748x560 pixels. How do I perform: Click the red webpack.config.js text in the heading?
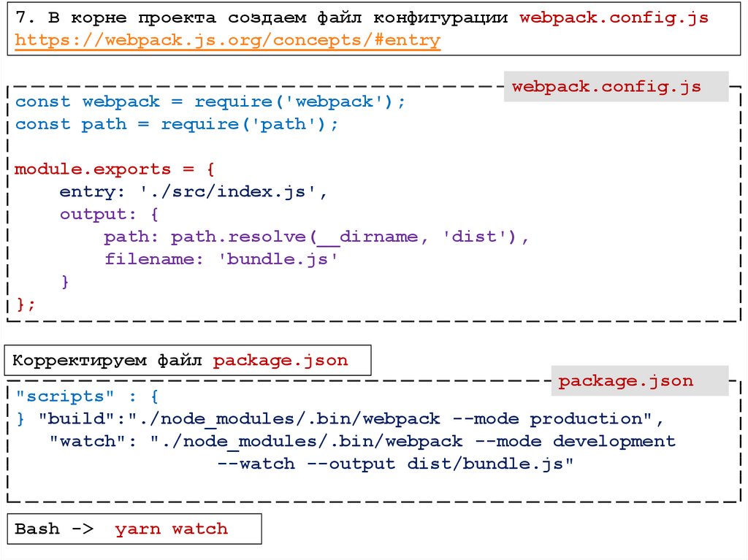[614, 18]
